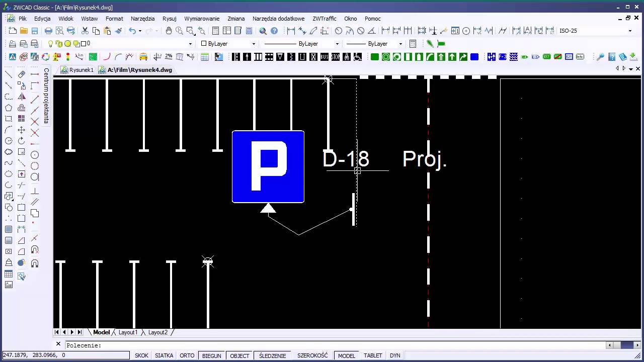The width and height of the screenshot is (644, 362).
Task: Toggle ORTO mode in status bar
Action: [187, 355]
